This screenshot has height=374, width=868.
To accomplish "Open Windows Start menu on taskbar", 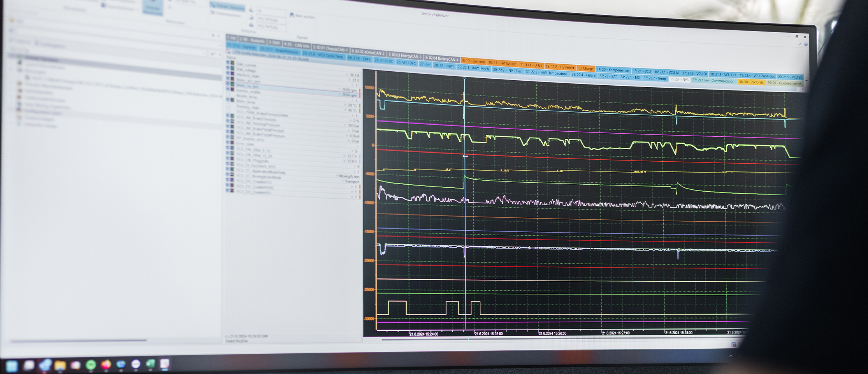I will [x=12, y=366].
